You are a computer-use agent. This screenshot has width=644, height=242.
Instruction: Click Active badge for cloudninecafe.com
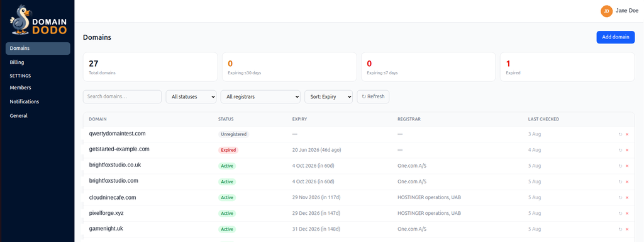click(227, 197)
